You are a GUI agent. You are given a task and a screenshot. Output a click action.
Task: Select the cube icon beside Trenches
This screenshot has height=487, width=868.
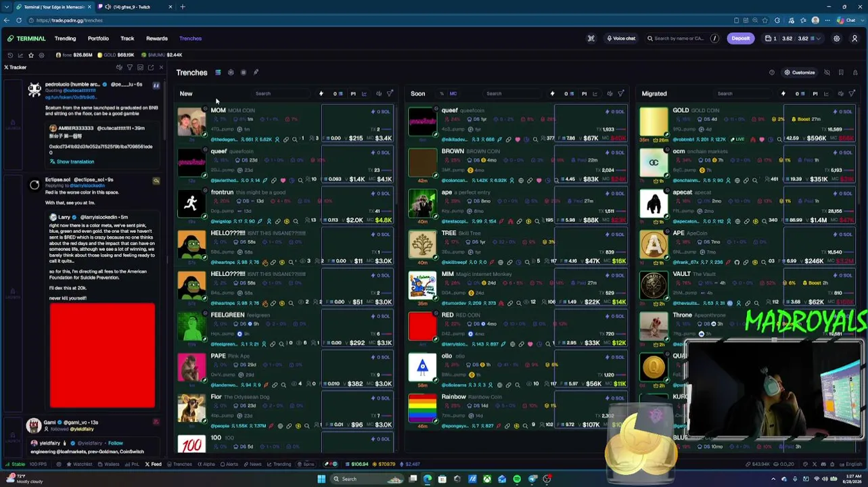(231, 72)
